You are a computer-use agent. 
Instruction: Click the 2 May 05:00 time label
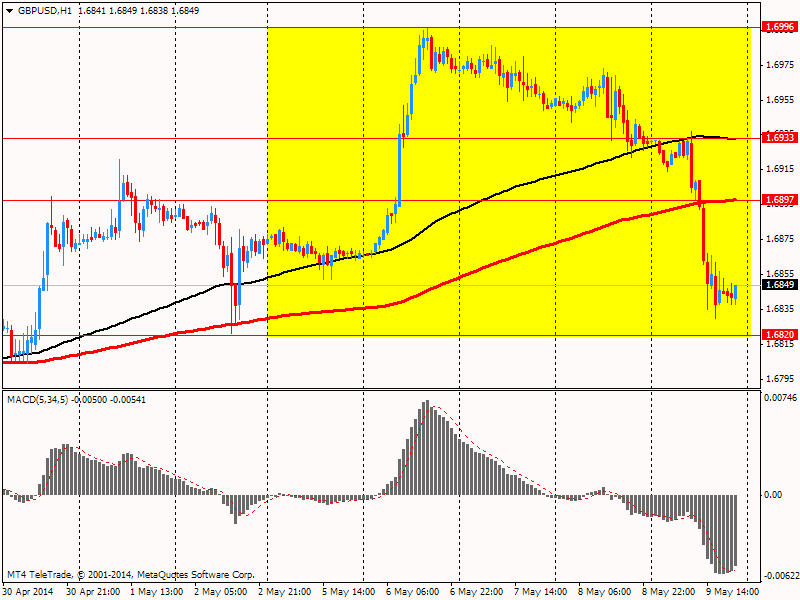220,592
